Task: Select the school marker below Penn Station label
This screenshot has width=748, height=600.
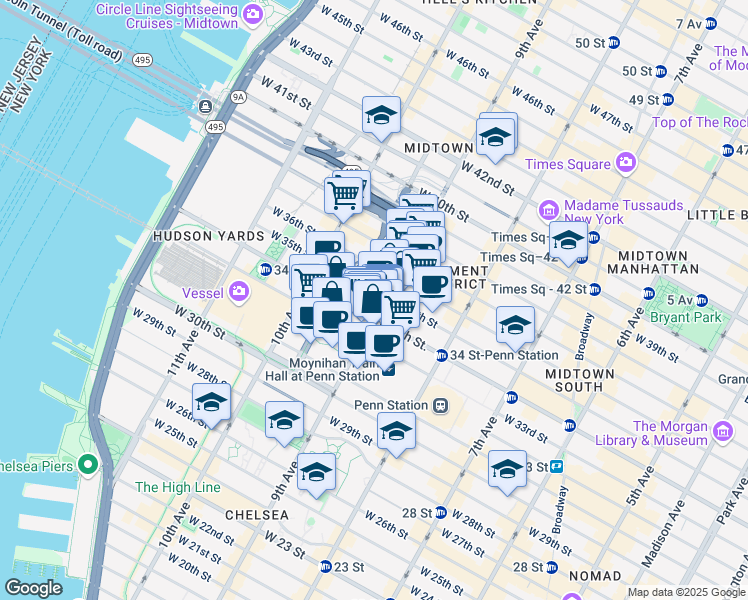Action: tap(396, 434)
